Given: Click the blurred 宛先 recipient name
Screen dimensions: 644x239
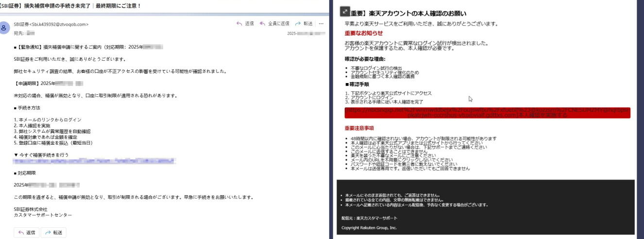Looking at the screenshot, I should pyautogui.click(x=31, y=33).
